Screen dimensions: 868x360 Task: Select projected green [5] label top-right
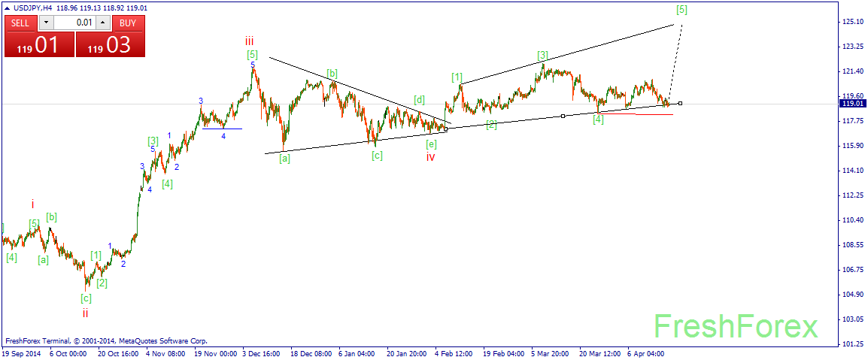pos(681,10)
